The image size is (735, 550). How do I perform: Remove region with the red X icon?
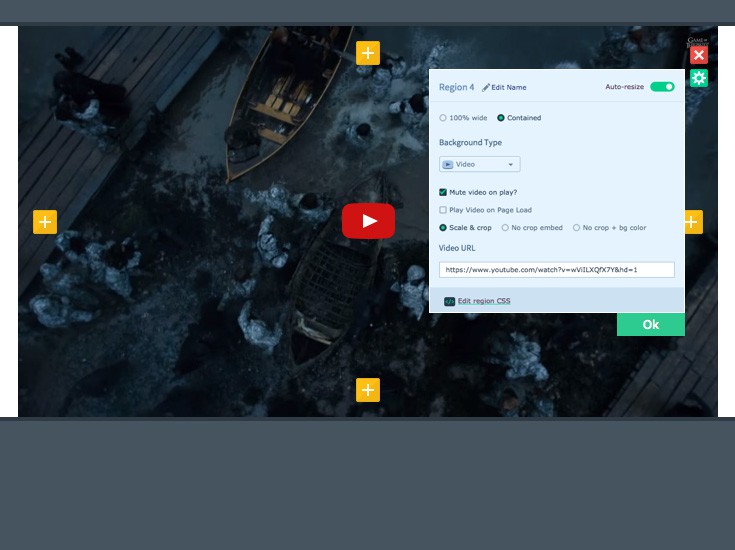[698, 55]
